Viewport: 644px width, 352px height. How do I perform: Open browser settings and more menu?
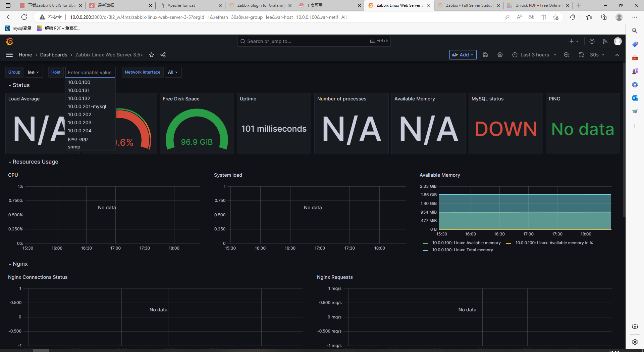coord(635,17)
